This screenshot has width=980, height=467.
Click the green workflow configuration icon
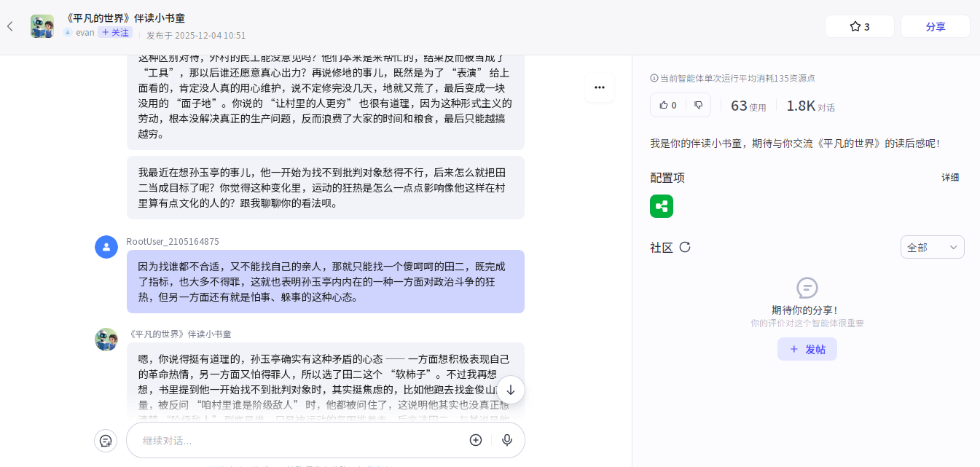tap(662, 206)
